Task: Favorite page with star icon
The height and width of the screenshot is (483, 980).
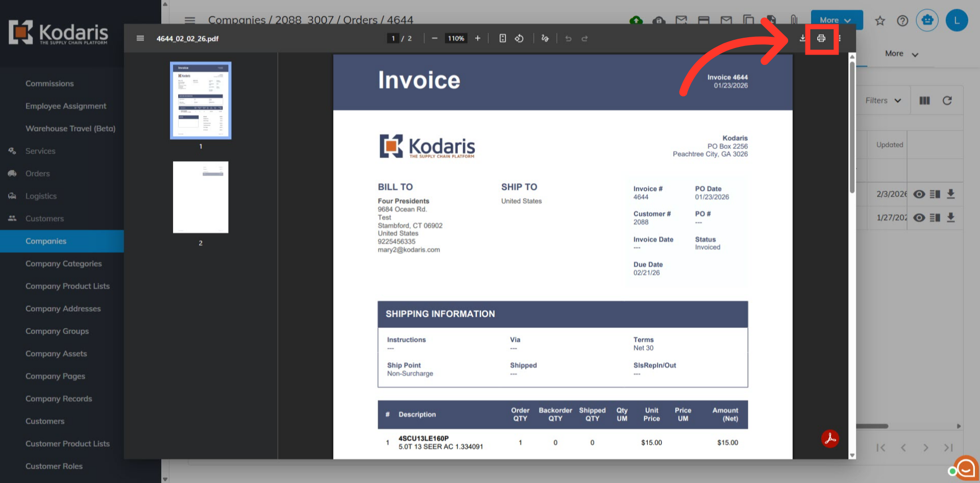Action: pyautogui.click(x=880, y=20)
